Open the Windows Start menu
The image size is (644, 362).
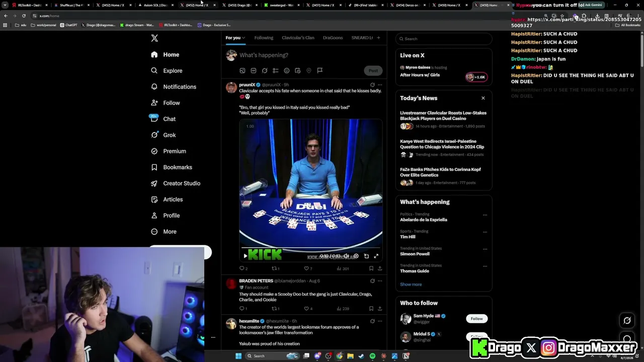[238, 356]
